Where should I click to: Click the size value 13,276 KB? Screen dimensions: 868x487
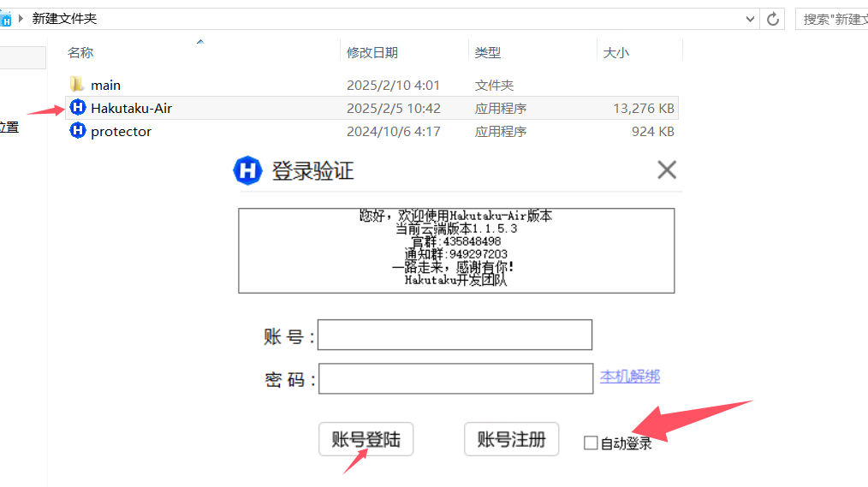[x=644, y=109]
